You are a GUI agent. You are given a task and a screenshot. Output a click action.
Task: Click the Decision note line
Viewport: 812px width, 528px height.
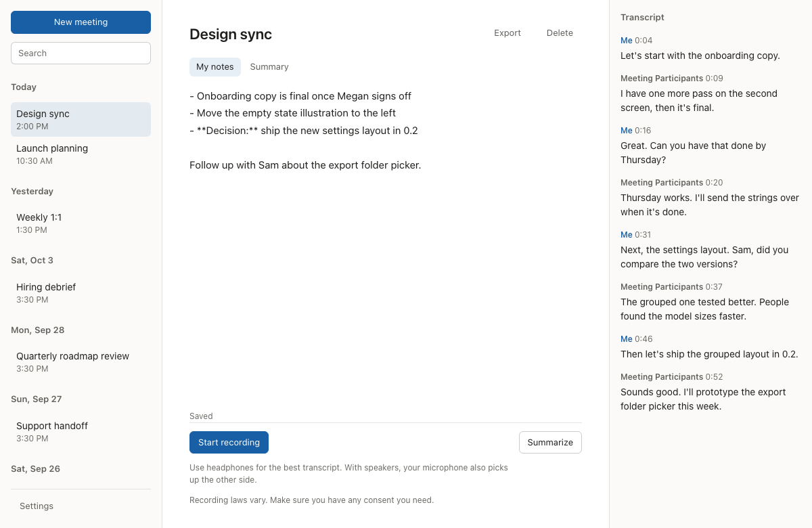point(304,131)
